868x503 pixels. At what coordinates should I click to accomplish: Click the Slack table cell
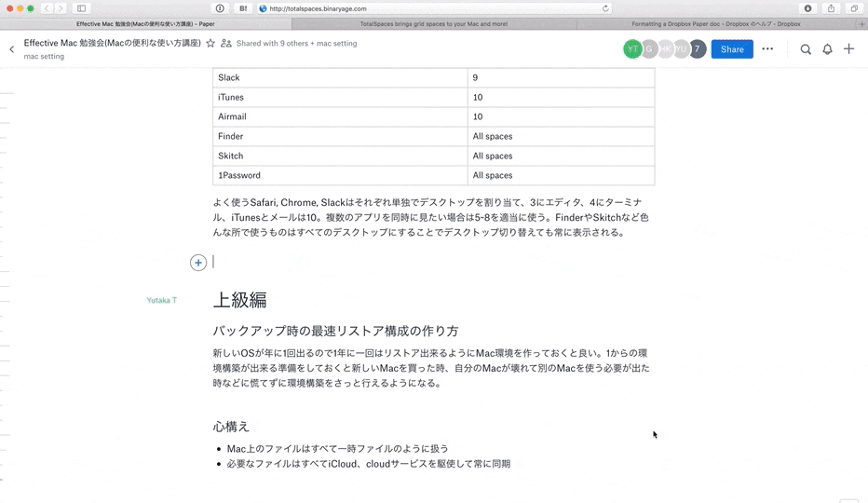341,77
